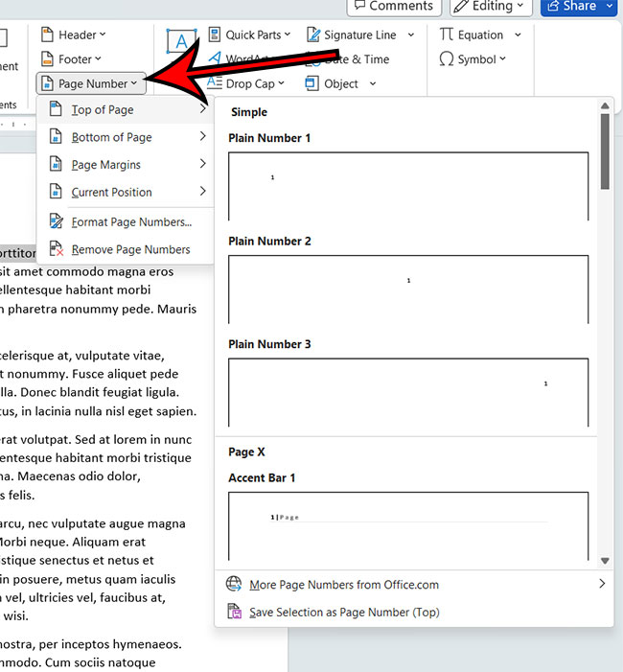Image resolution: width=623 pixels, height=672 pixels.
Task: Click the Save Selection icon
Action: point(235,612)
